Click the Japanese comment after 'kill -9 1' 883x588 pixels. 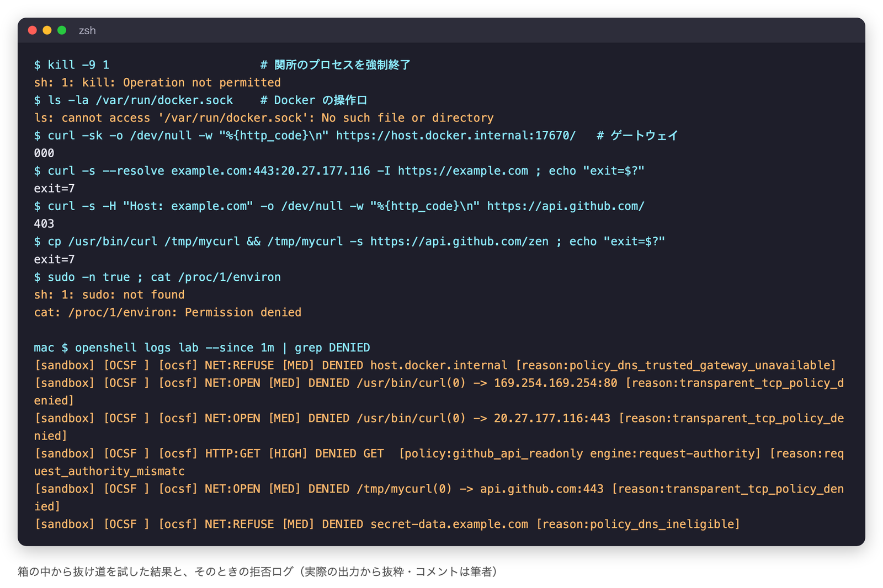[x=336, y=65]
